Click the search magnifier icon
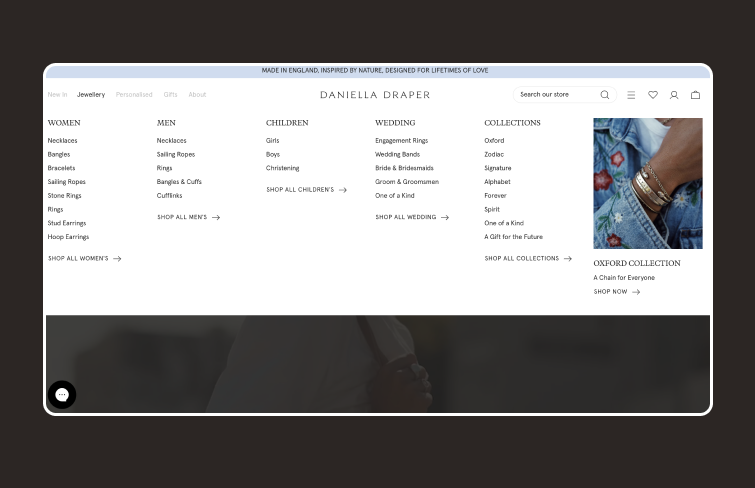Screen dimensions: 755x488 coord(605,95)
